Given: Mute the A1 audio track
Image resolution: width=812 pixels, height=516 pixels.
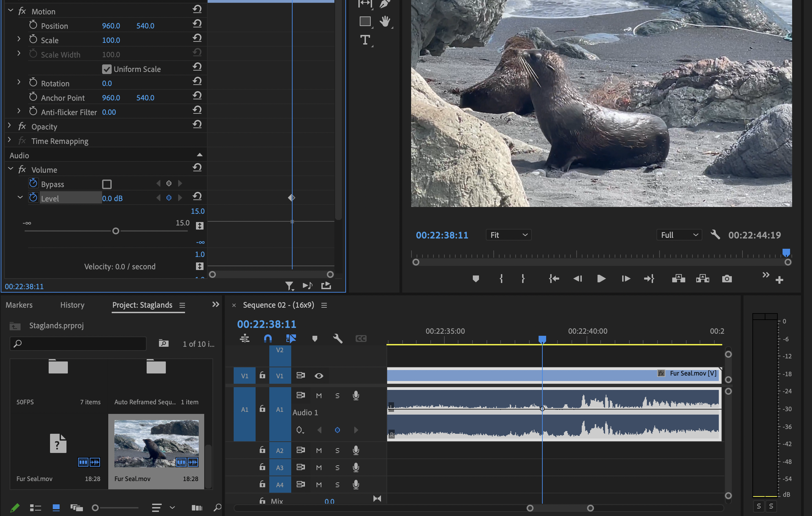Looking at the screenshot, I should (319, 396).
